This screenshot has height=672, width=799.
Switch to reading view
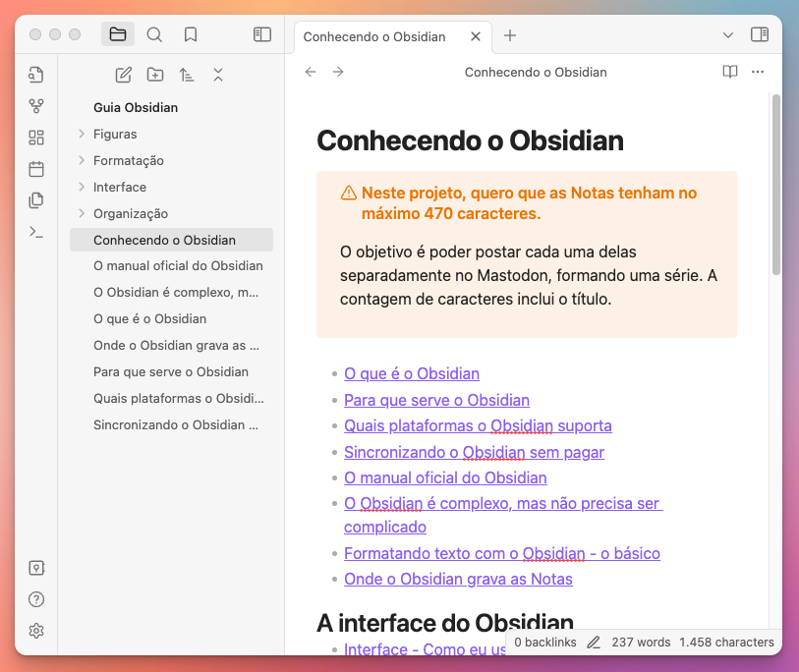click(x=728, y=72)
